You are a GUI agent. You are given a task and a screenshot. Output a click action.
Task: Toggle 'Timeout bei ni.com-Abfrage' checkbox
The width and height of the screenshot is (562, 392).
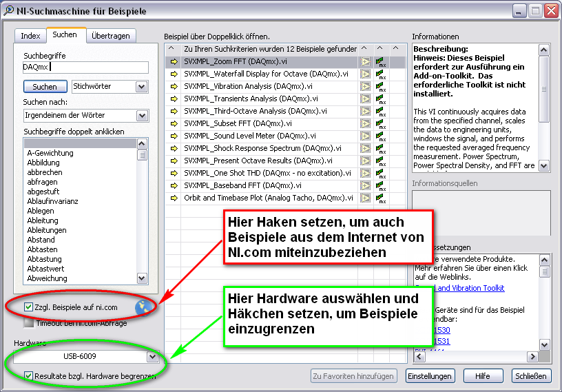28,323
